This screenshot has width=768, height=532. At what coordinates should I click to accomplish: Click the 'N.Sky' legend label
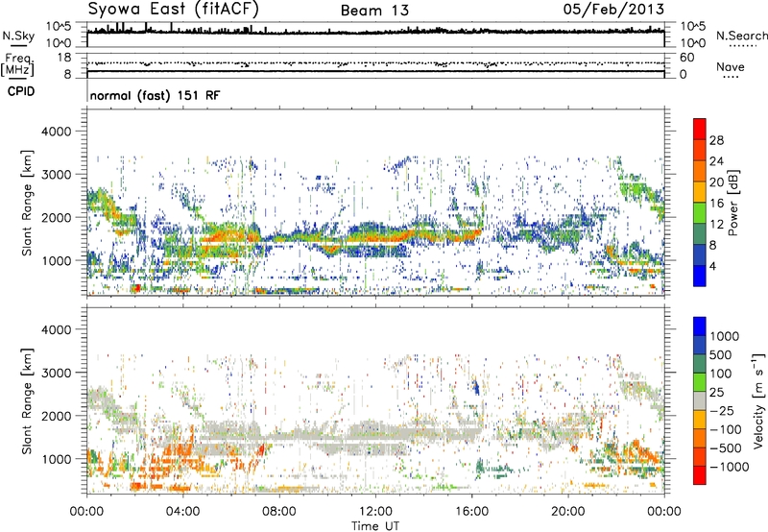click(x=18, y=36)
